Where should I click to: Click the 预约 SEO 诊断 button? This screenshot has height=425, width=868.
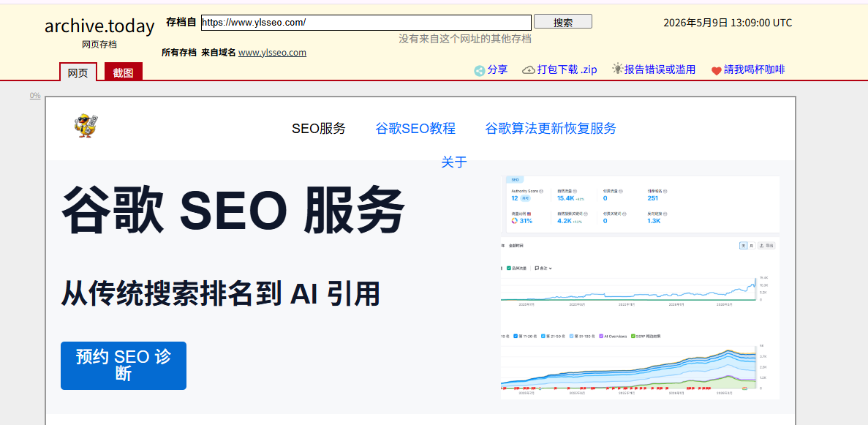(x=124, y=366)
